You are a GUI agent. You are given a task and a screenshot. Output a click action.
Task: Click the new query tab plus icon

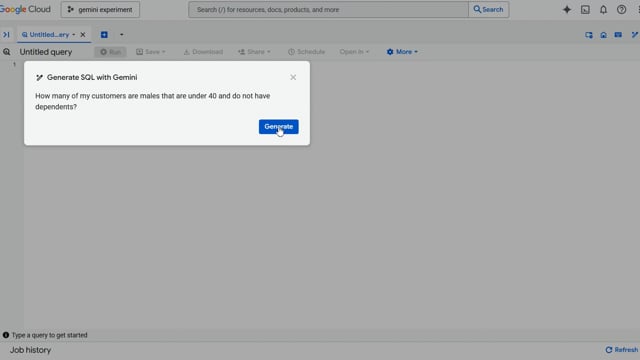pyautogui.click(x=104, y=35)
